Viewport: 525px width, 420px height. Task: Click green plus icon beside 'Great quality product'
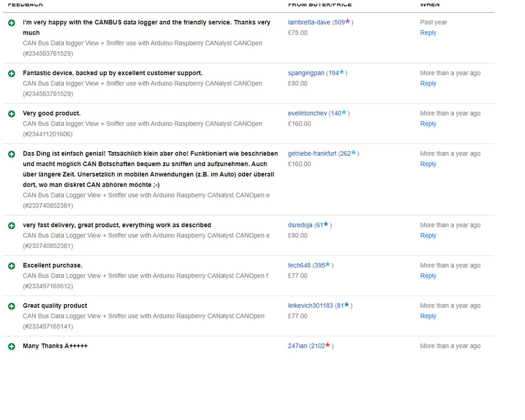pyautogui.click(x=12, y=306)
